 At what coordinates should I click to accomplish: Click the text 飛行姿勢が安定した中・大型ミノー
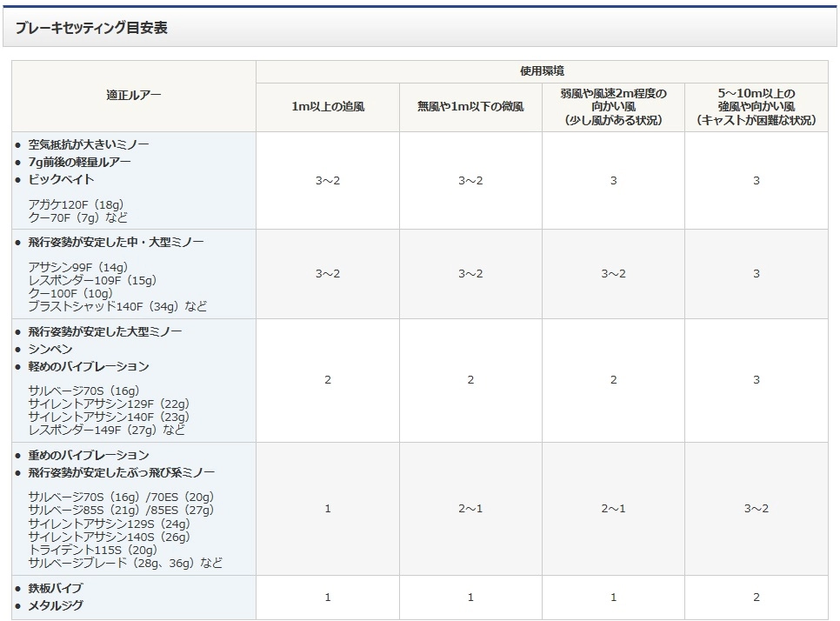click(x=116, y=242)
